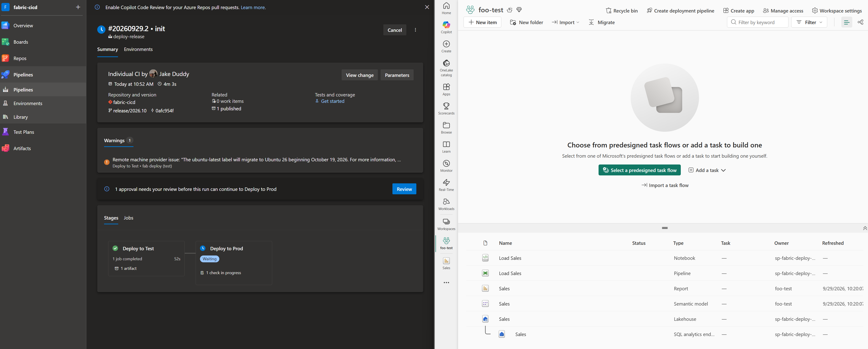868x349 pixels.
Task: Switch to lineage view icon
Action: [x=860, y=22]
